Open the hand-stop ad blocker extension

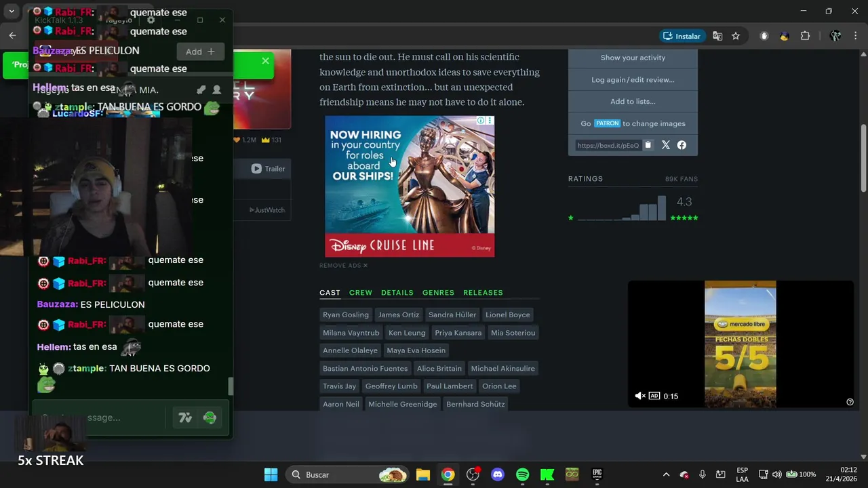click(764, 36)
